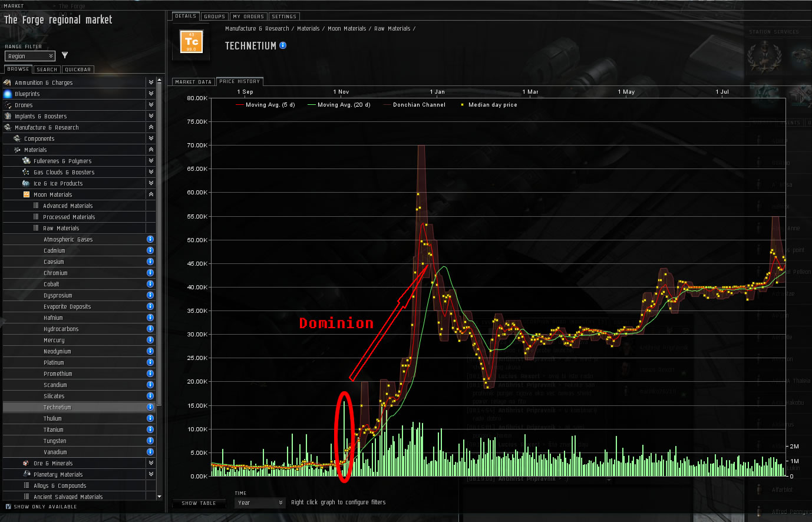Show info for Hydrocarbons
The height and width of the screenshot is (522, 812).
[150, 329]
